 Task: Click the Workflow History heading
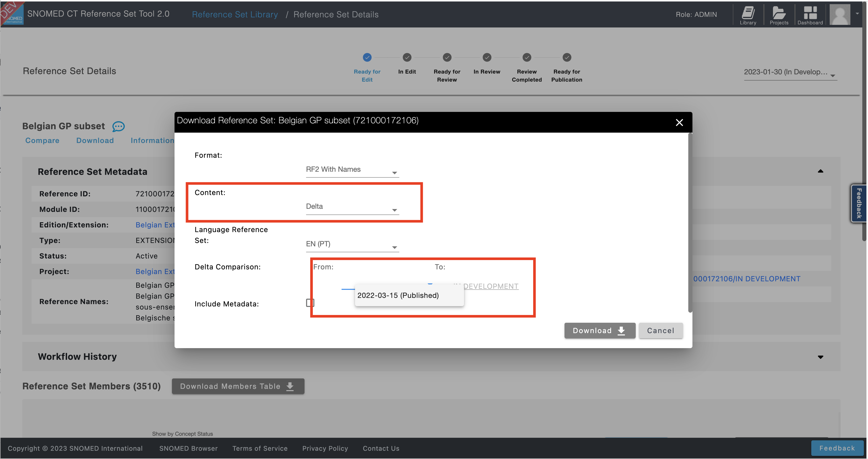[x=77, y=356]
